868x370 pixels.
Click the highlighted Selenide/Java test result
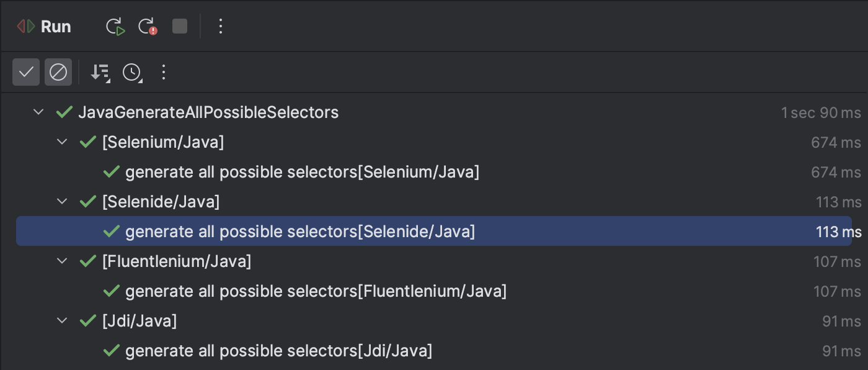pyautogui.click(x=434, y=232)
